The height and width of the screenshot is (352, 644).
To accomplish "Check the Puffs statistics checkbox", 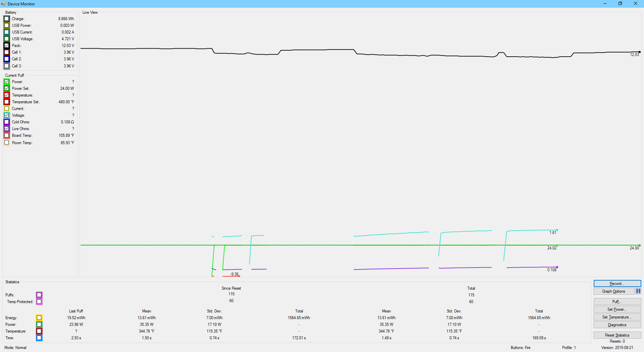I will pyautogui.click(x=39, y=295).
